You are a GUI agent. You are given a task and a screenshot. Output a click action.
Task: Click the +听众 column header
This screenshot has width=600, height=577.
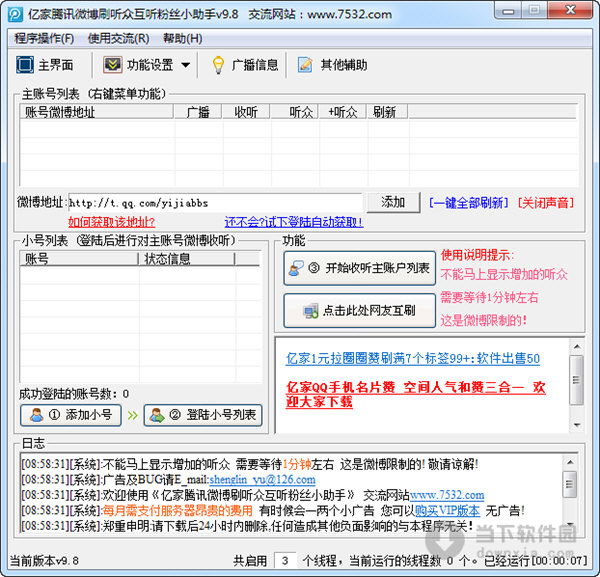point(342,112)
